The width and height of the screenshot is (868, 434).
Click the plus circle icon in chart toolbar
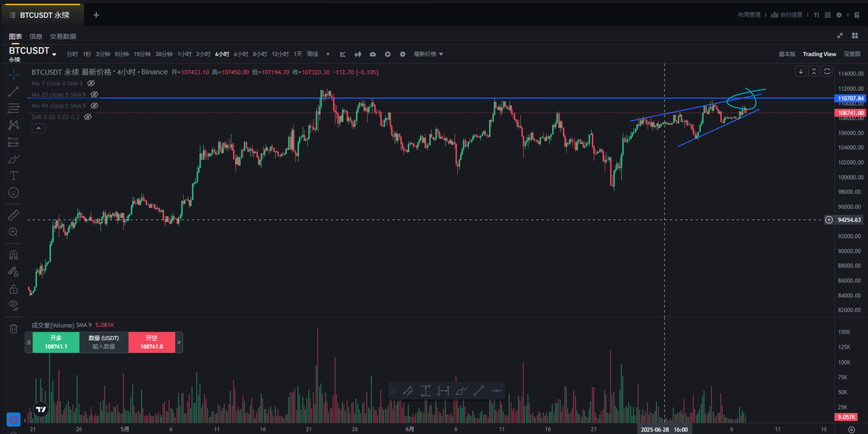click(388, 54)
